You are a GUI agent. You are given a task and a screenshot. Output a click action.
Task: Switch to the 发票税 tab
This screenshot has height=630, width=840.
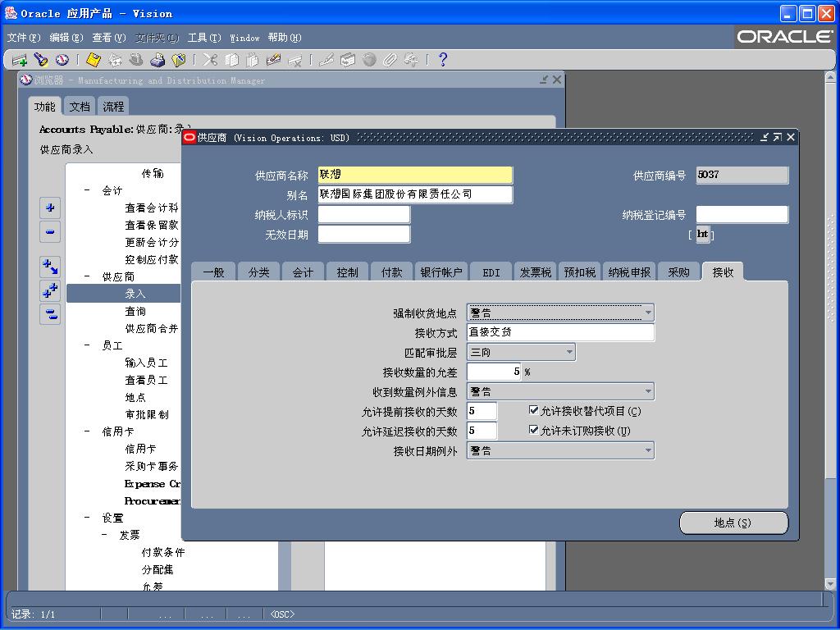coord(535,272)
